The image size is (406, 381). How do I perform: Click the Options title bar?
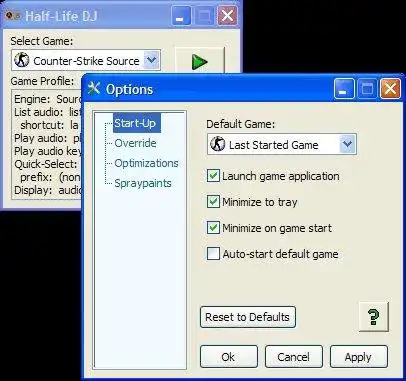tap(243, 89)
